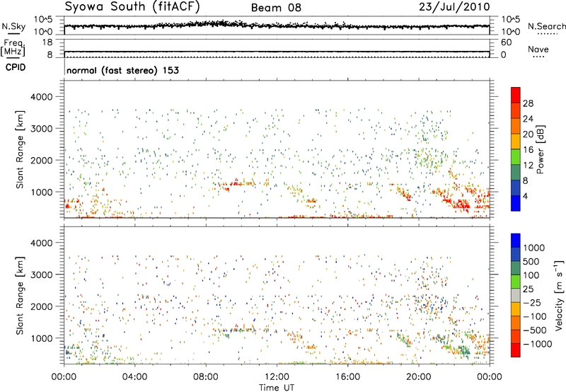Click the date '23/Jul/2010'
566x392 pixels.
(454, 7)
